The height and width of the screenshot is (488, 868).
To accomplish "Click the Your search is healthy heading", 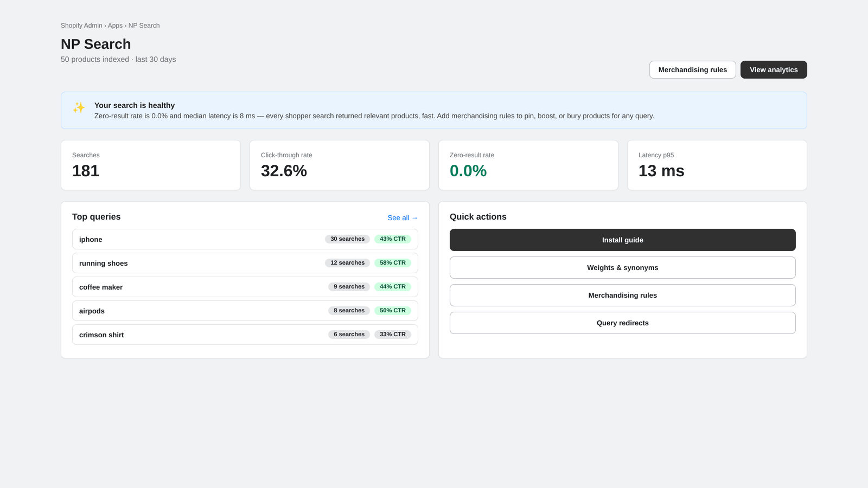I will 135,105.
